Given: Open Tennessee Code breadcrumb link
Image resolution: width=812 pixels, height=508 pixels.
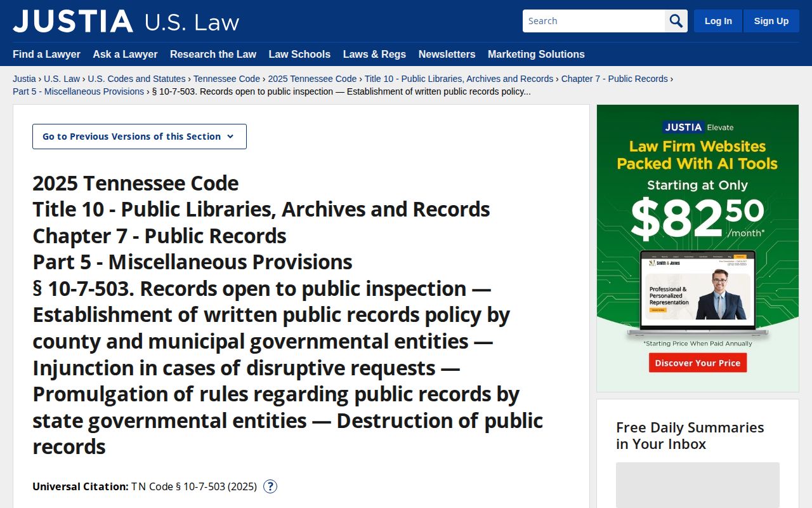Looking at the screenshot, I should point(226,79).
